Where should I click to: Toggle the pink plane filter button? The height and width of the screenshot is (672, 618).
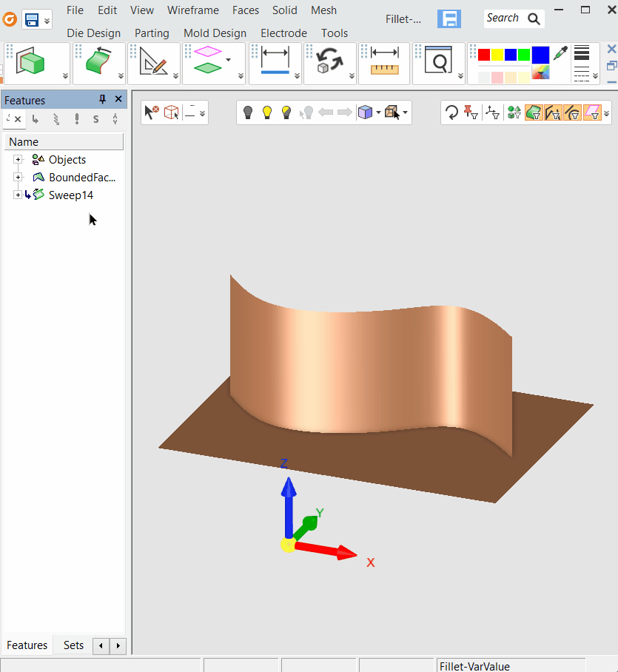(592, 112)
